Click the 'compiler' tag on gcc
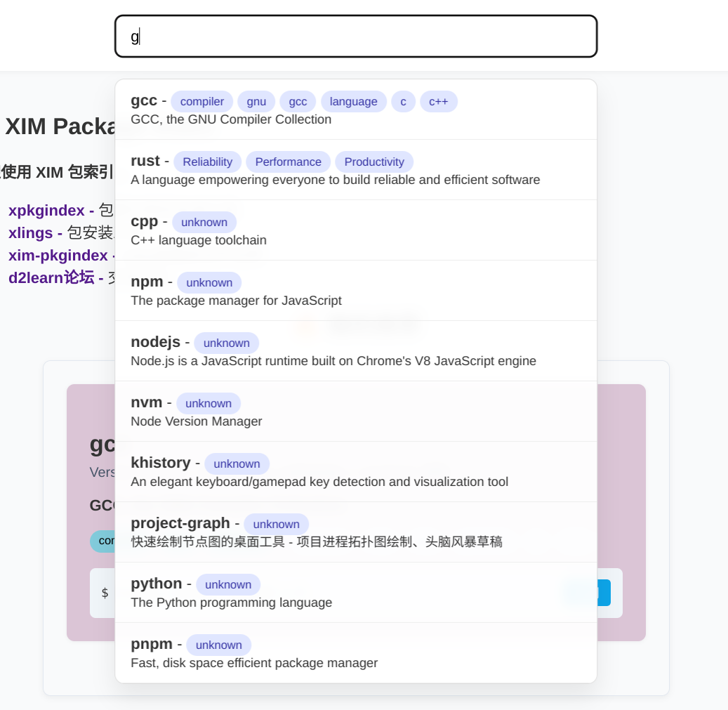This screenshot has width=728, height=710. pos(202,101)
